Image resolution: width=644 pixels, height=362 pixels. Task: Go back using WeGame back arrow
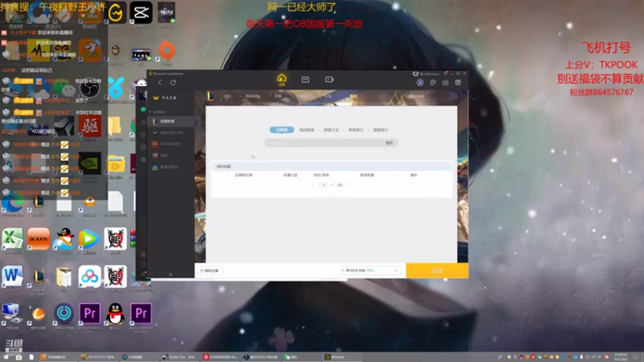pyautogui.click(x=159, y=83)
